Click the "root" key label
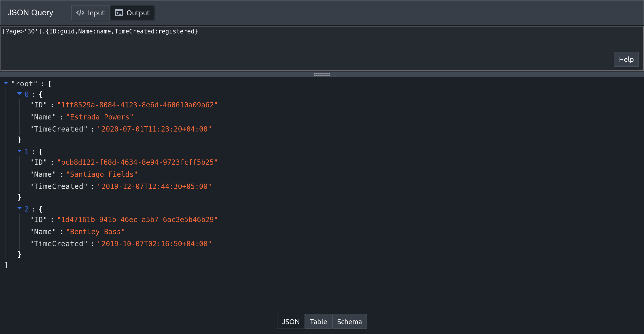 pos(24,84)
